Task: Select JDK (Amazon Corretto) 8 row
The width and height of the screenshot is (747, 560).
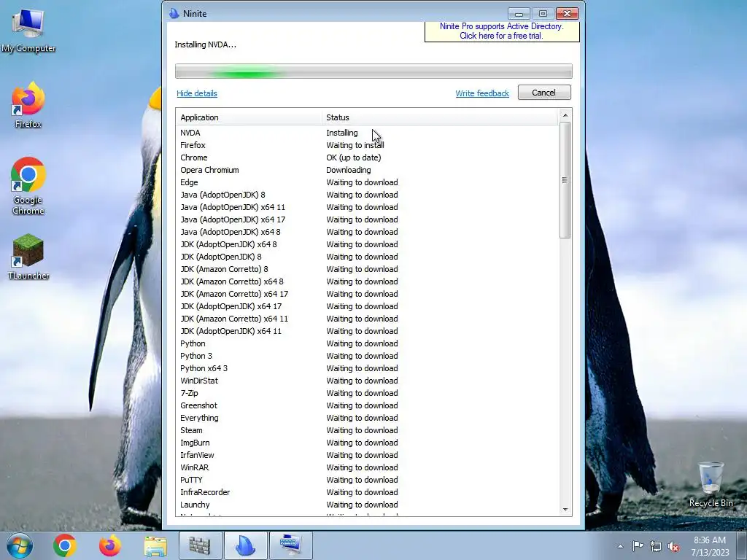Action: [x=367, y=269]
